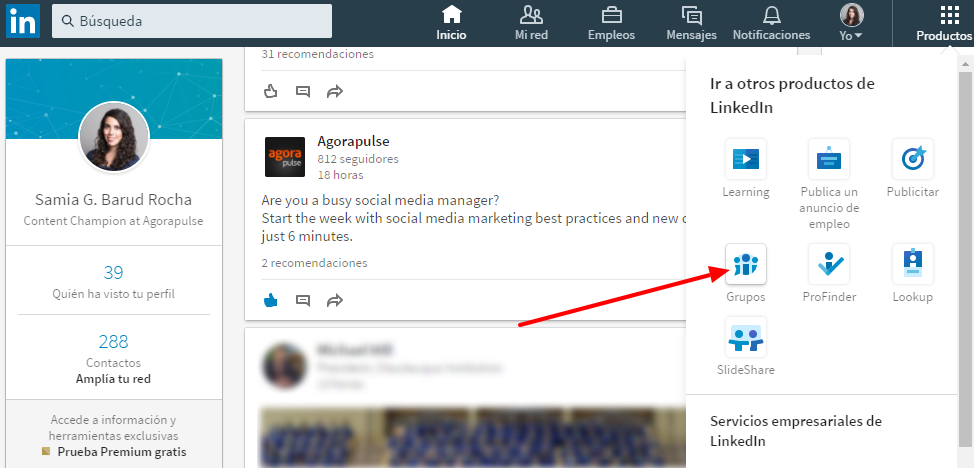The height and width of the screenshot is (468, 974).
Task: Open the SlideShare product icon
Action: 745,337
